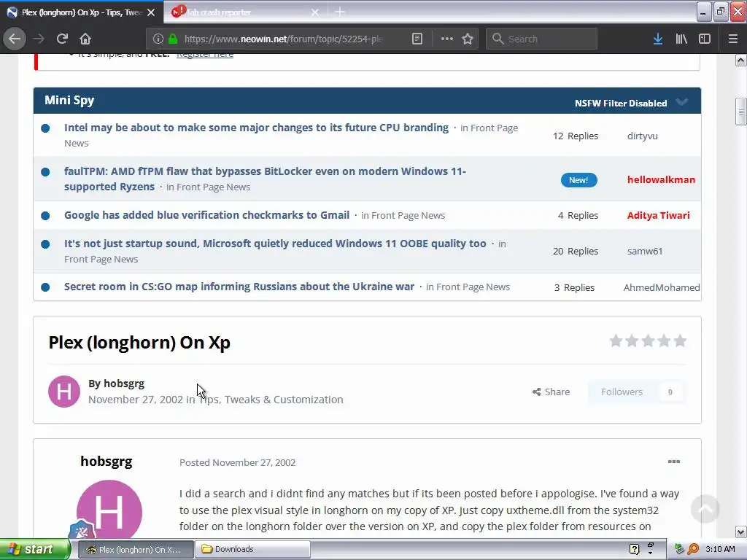The width and height of the screenshot is (747, 560).
Task: Click hobsgrg author avatar in topic header
Action: (x=64, y=392)
